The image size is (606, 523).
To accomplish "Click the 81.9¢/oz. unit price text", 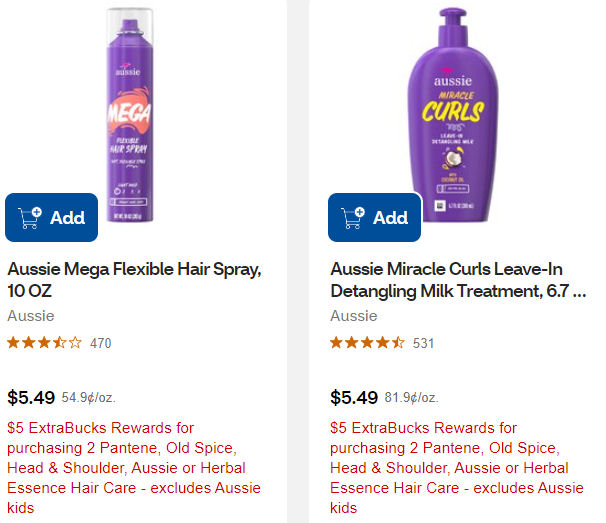I will click(x=411, y=398).
